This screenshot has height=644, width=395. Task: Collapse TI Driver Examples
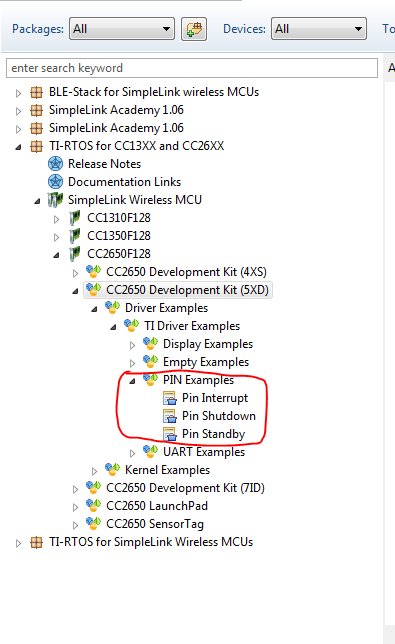[x=113, y=327]
